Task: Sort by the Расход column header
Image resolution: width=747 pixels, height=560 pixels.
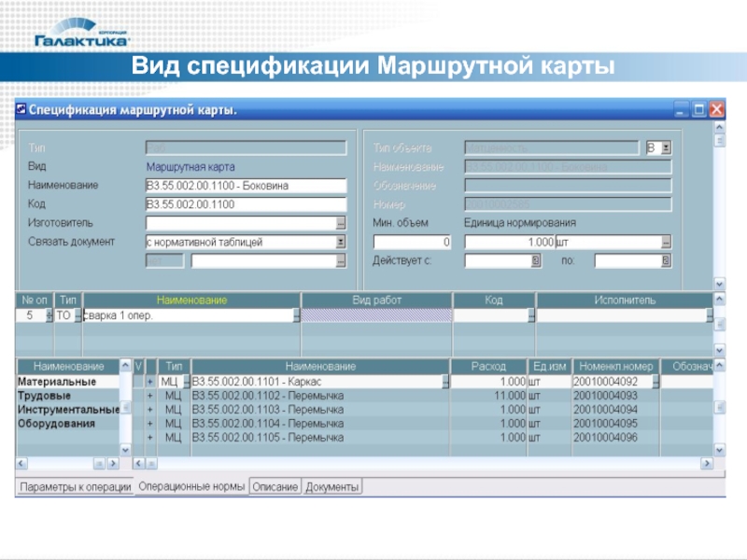Action: (x=489, y=367)
